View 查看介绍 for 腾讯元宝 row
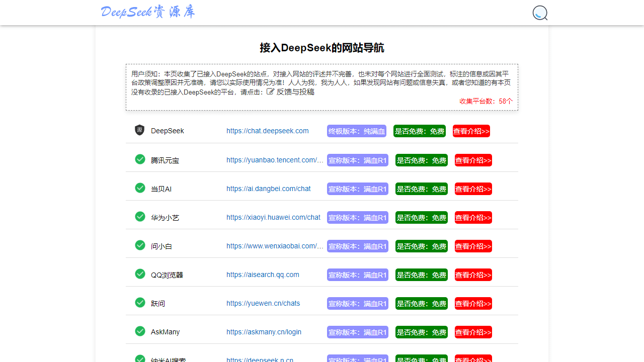The image size is (644, 362). (x=473, y=160)
